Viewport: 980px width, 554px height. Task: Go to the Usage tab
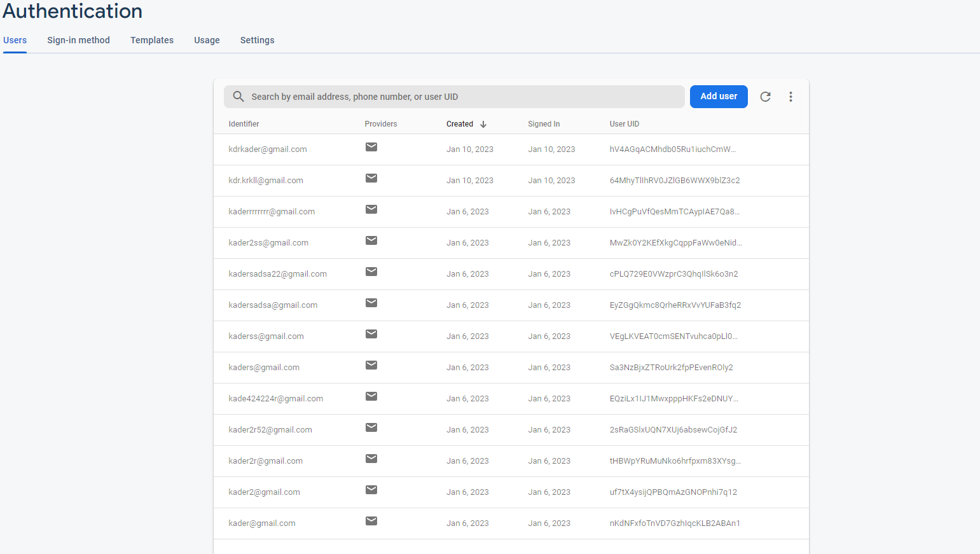(207, 40)
